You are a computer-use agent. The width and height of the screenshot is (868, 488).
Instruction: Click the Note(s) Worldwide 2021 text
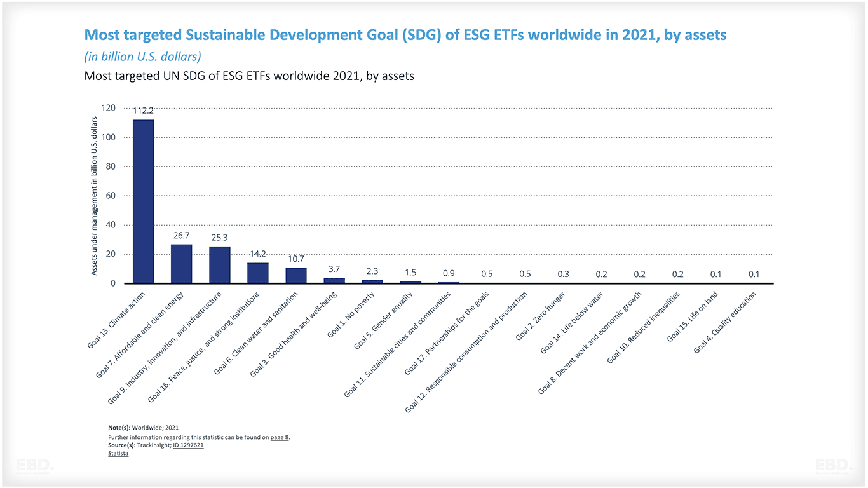pos(143,427)
